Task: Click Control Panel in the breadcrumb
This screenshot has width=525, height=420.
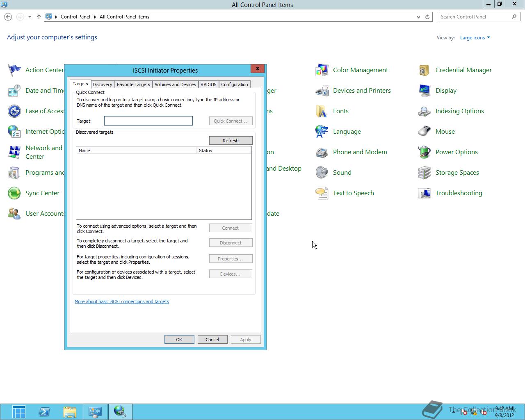Action: click(75, 17)
